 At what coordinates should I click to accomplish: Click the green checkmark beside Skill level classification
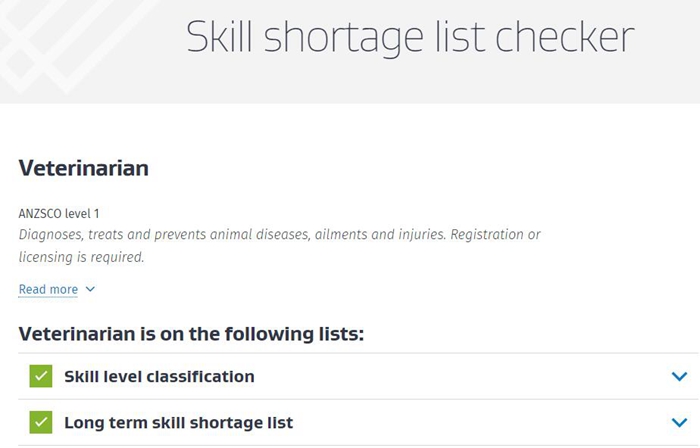coord(41,377)
